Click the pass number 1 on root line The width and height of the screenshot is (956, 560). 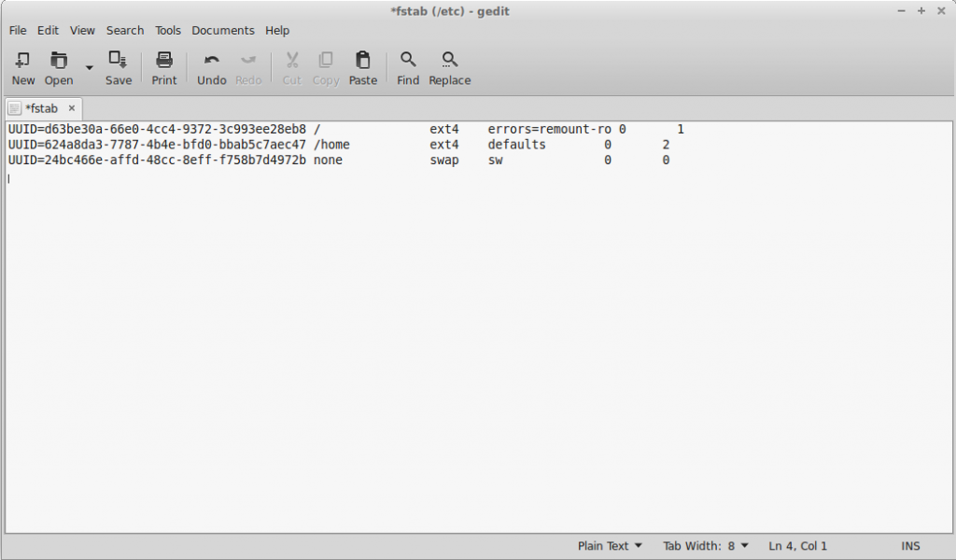point(681,129)
